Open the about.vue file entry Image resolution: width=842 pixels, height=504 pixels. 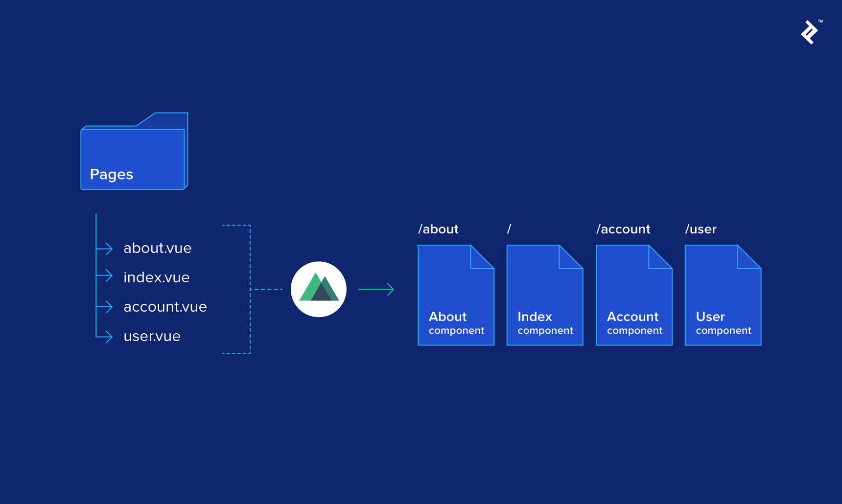(157, 248)
